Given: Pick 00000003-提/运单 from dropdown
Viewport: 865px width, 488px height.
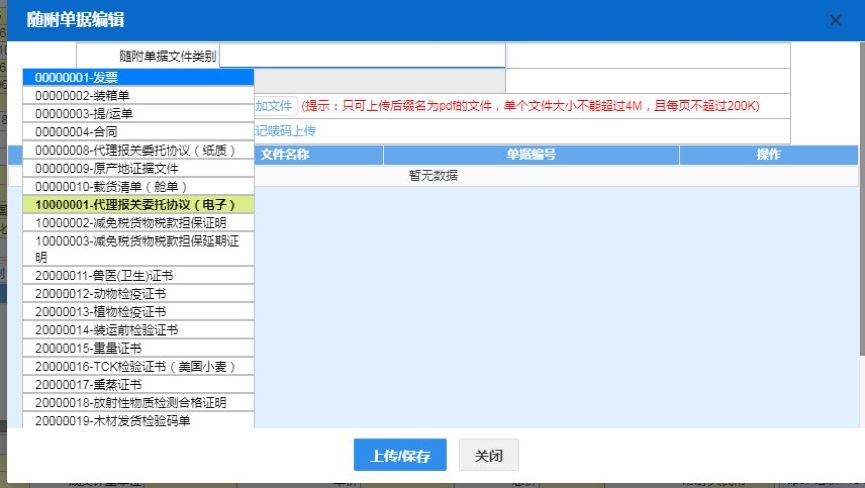Looking at the screenshot, I should [138, 113].
